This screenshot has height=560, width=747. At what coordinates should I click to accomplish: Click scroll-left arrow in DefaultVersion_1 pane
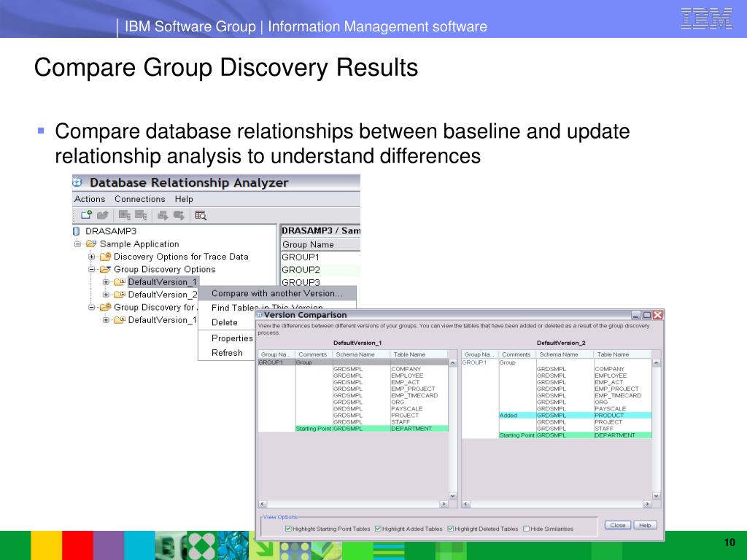[263, 504]
